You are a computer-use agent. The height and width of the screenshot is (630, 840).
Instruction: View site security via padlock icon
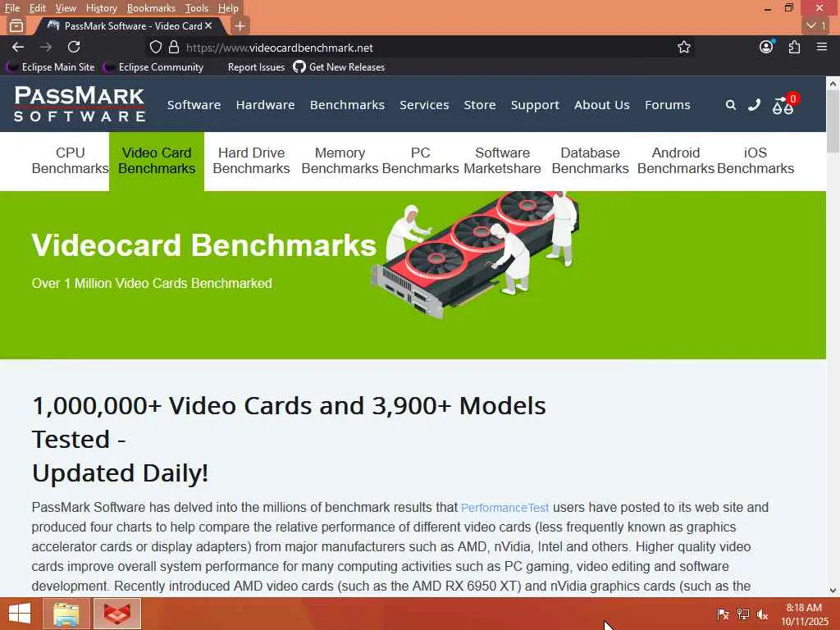coord(174,47)
